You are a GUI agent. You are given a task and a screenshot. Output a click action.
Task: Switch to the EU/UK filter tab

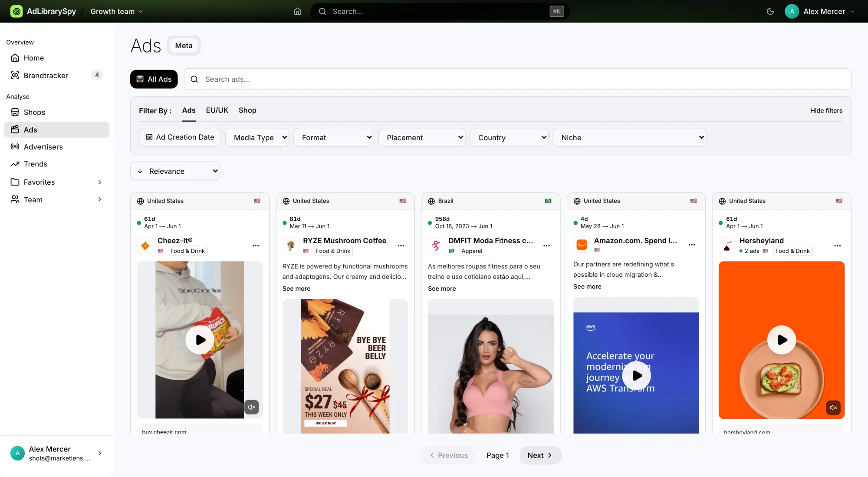[x=217, y=110]
